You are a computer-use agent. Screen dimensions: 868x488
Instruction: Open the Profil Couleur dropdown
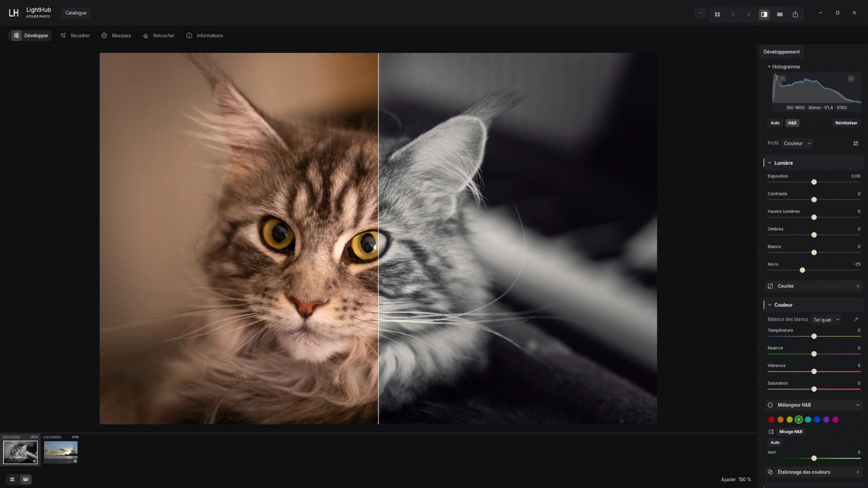(x=797, y=143)
